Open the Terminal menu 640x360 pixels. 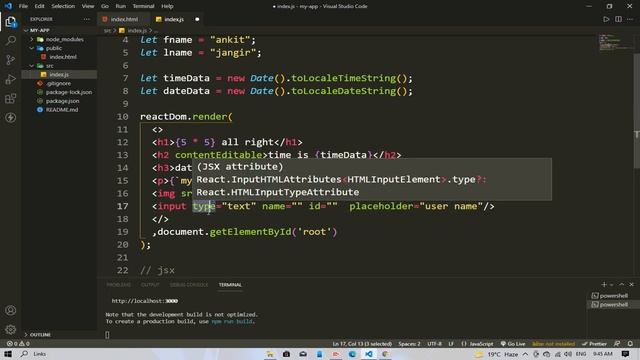pyautogui.click(x=143, y=6)
